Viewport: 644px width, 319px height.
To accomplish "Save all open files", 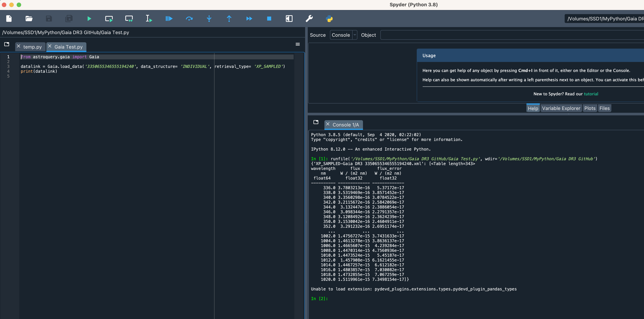I will (x=69, y=19).
